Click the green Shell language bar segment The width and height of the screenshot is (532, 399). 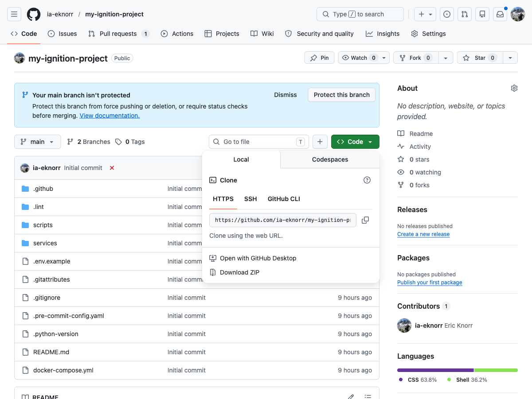[496, 370]
